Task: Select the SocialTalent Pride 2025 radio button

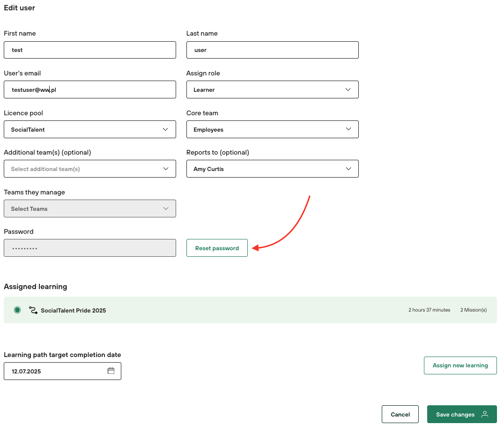Action: (x=17, y=310)
